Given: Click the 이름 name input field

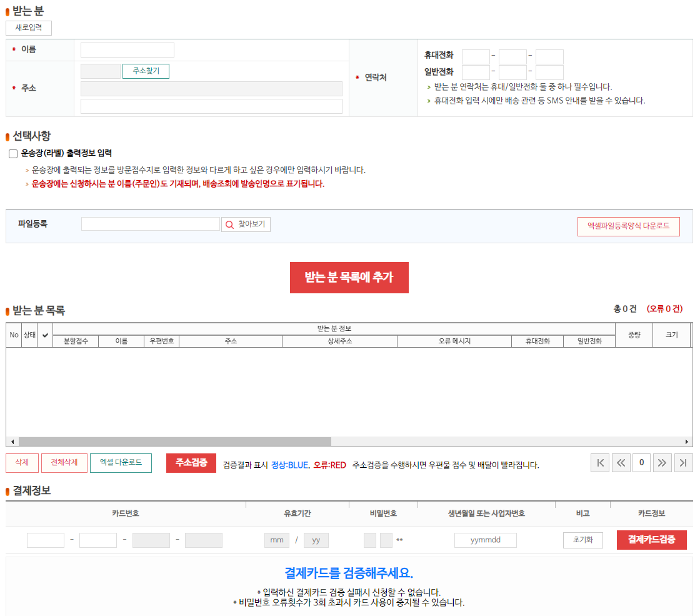Looking at the screenshot, I should 127,50.
